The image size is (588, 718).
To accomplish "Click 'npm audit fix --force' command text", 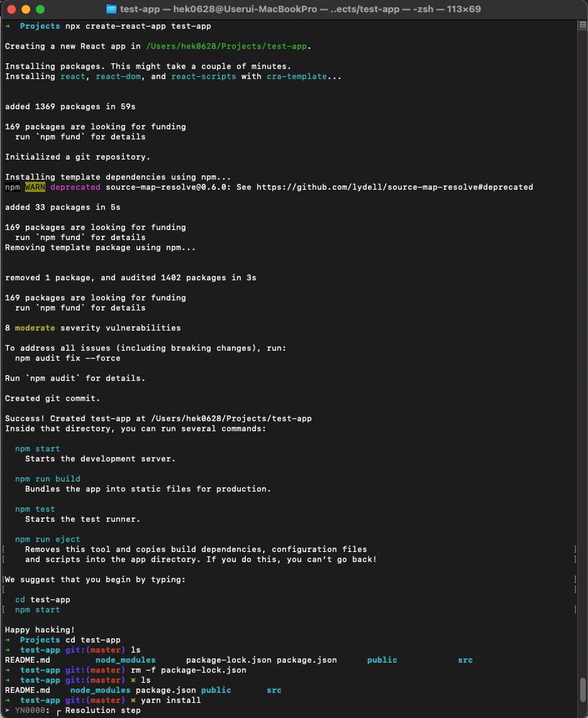I will point(68,358).
